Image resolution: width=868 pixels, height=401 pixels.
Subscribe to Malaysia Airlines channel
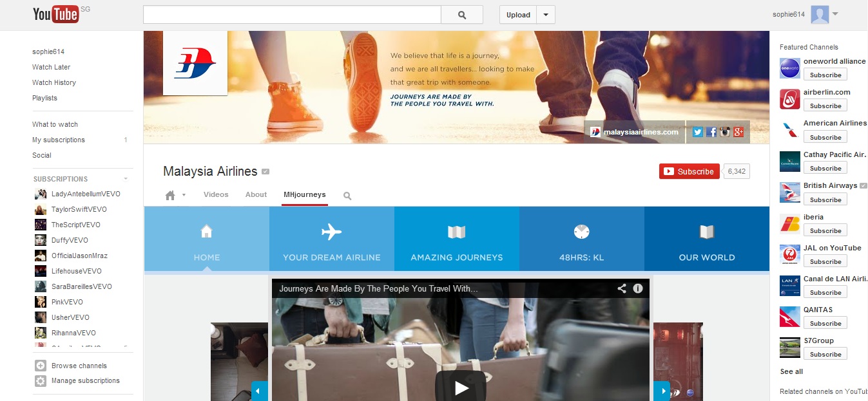pos(689,171)
